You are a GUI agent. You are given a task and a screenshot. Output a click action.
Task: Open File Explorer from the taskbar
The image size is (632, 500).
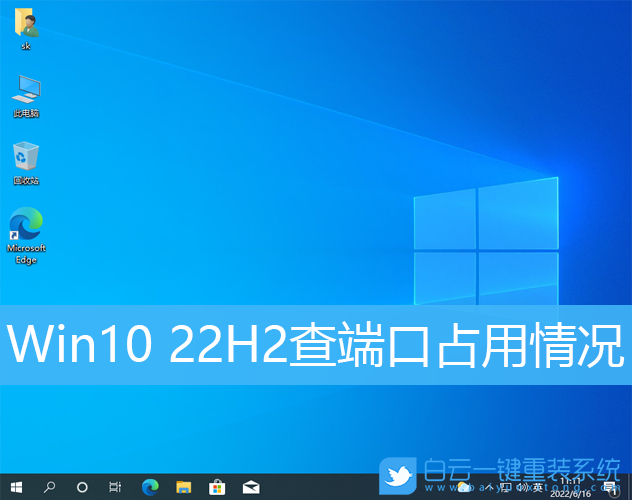(x=184, y=488)
